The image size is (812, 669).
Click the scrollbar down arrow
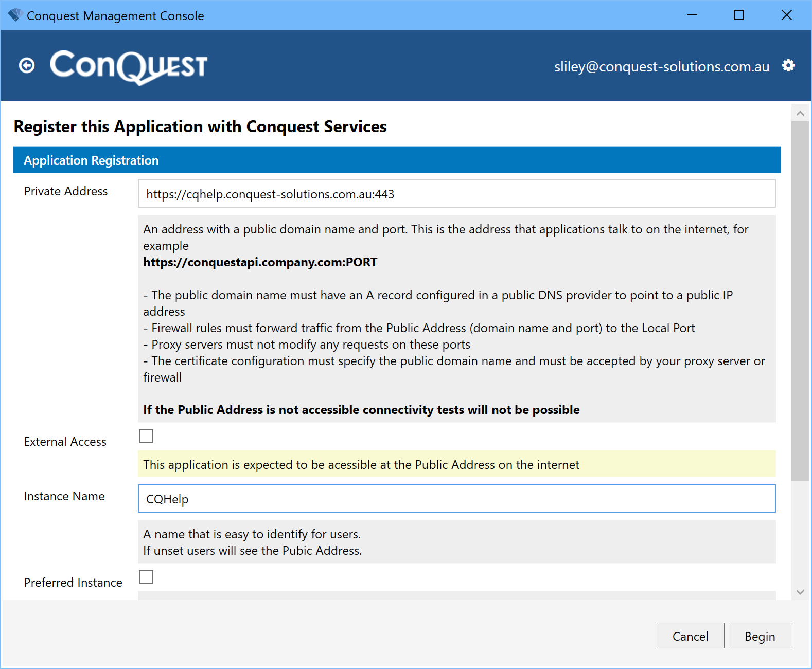coord(800,592)
